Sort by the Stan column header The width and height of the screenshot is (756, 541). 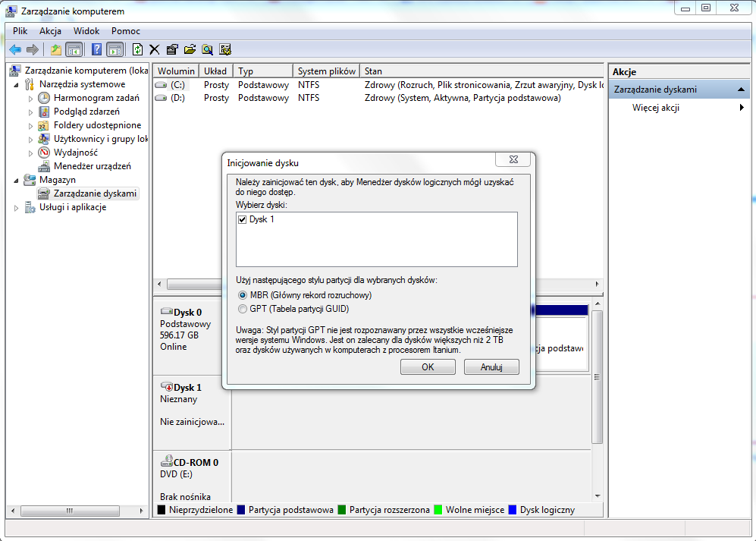pyautogui.click(x=482, y=71)
